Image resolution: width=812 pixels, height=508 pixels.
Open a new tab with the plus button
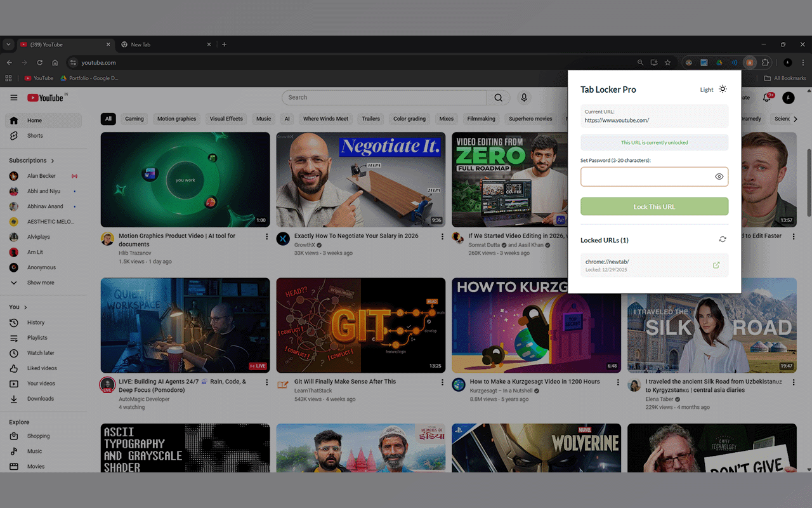[x=224, y=44]
